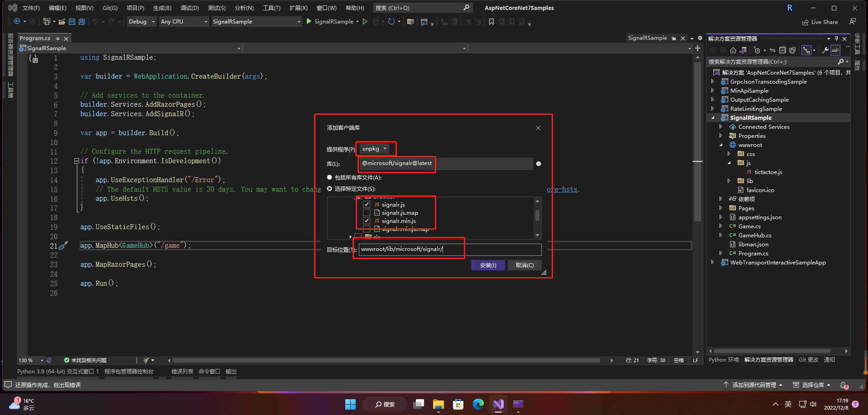The width and height of the screenshot is (868, 415).
Task: Check the signalr.js.map file checkbox
Action: click(x=367, y=212)
